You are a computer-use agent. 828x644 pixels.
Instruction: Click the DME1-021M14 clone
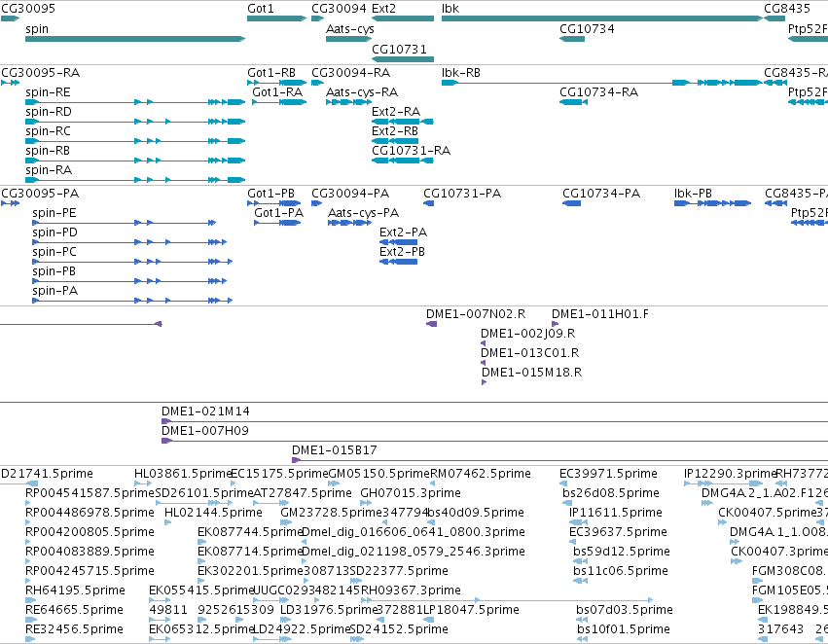coord(495,421)
